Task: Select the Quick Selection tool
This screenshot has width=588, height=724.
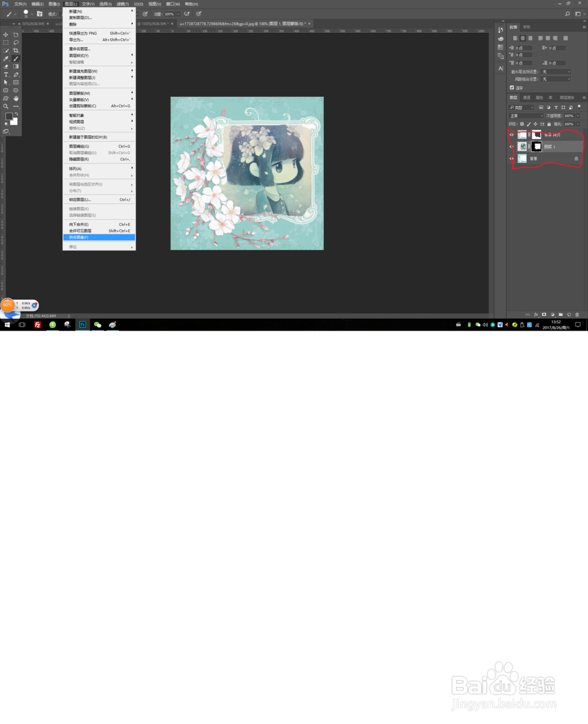Action: [x=6, y=51]
